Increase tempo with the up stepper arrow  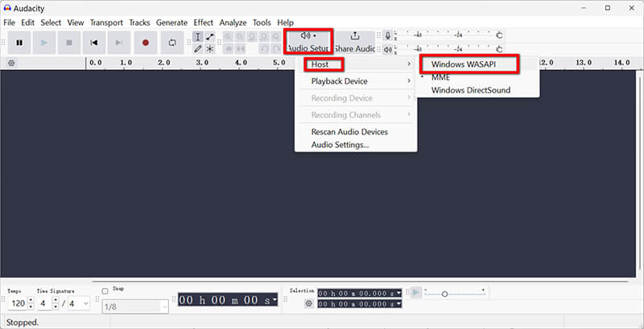31,301
